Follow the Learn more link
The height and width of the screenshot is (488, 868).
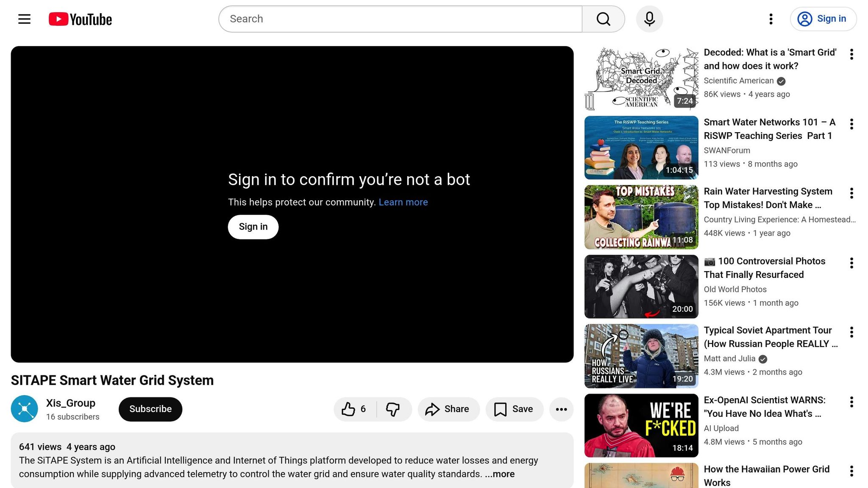pyautogui.click(x=403, y=202)
